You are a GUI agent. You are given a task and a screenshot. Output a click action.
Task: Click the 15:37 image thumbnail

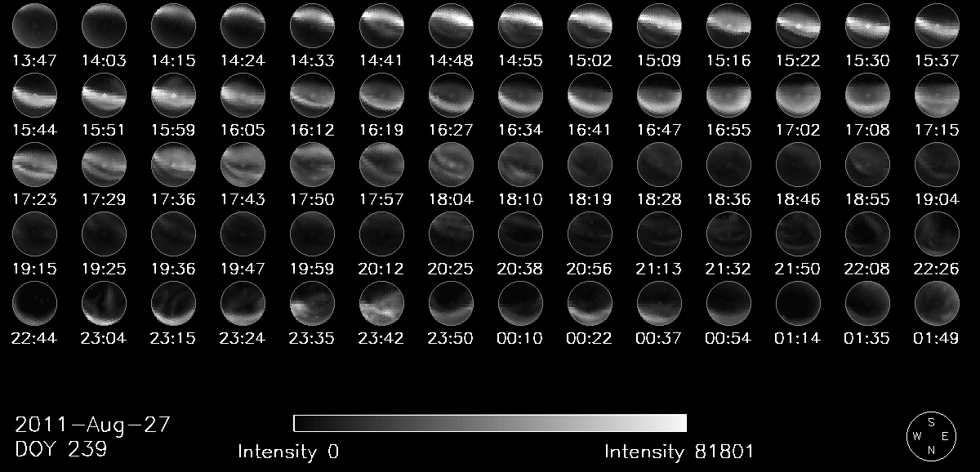coord(937,25)
